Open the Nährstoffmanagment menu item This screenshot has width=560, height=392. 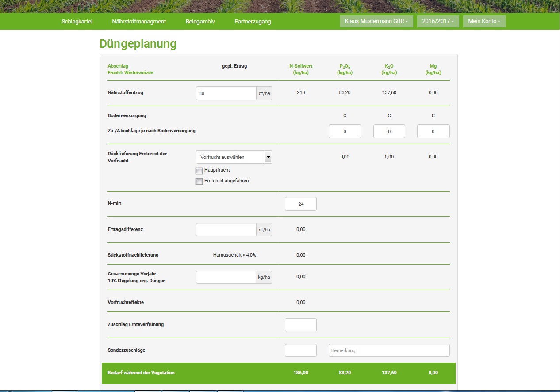139,21
